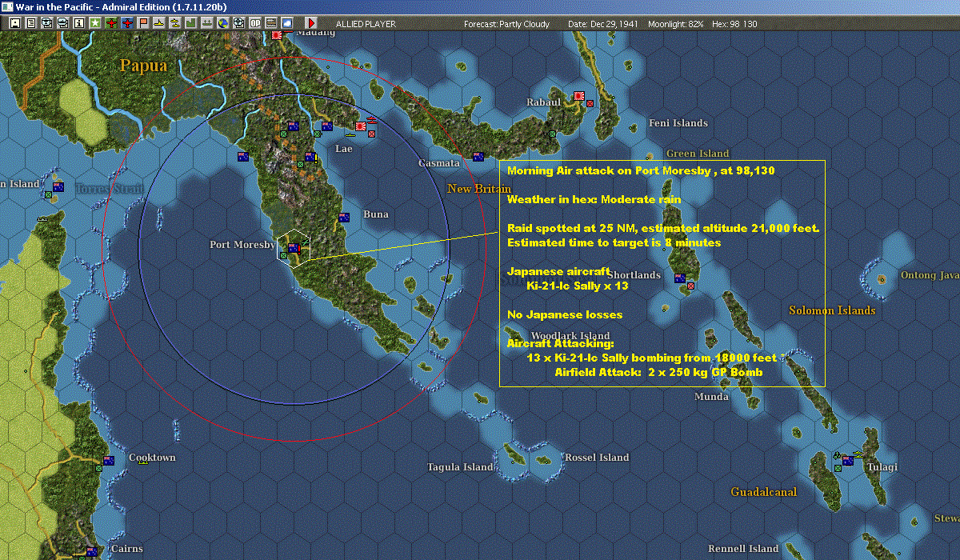The height and width of the screenshot is (560, 960).
Task: Select red plane icon on green background
Action: click(111, 23)
